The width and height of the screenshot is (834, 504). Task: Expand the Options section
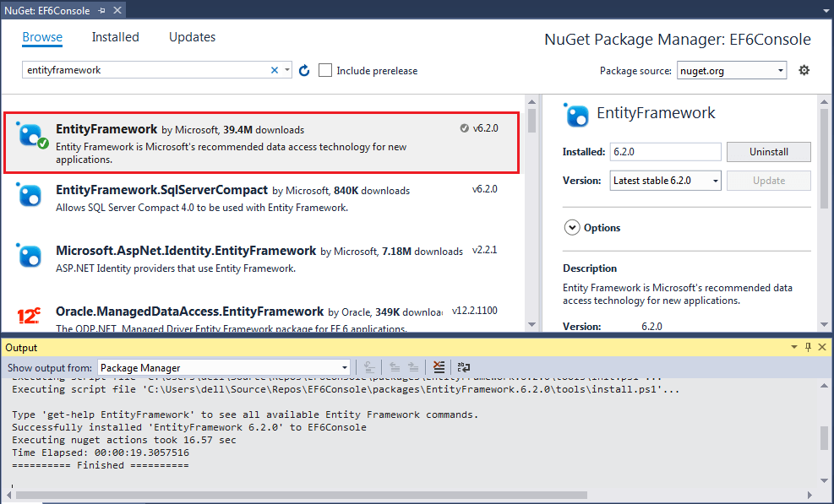point(572,227)
